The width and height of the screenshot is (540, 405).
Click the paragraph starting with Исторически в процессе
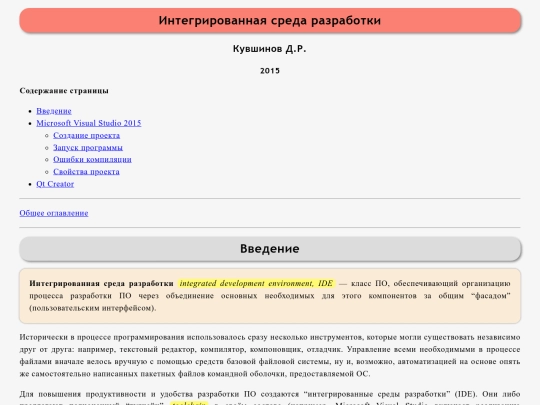click(x=270, y=355)
